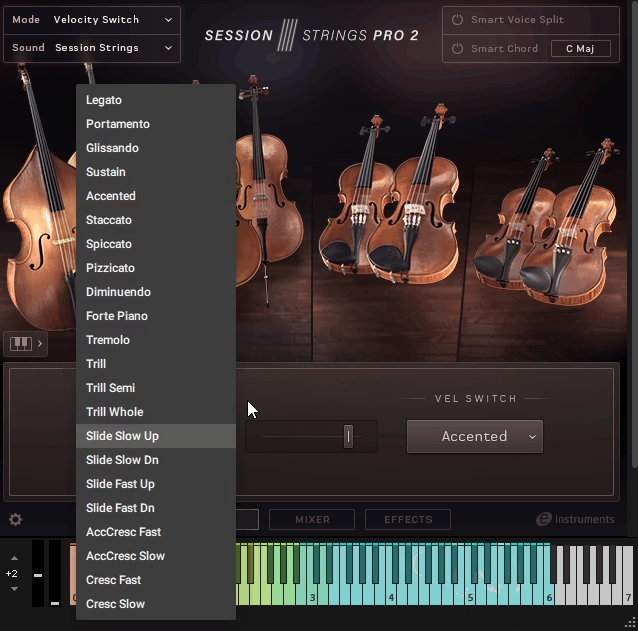Choose Cresc Slow articulation
The height and width of the screenshot is (631, 638).
coord(156,604)
